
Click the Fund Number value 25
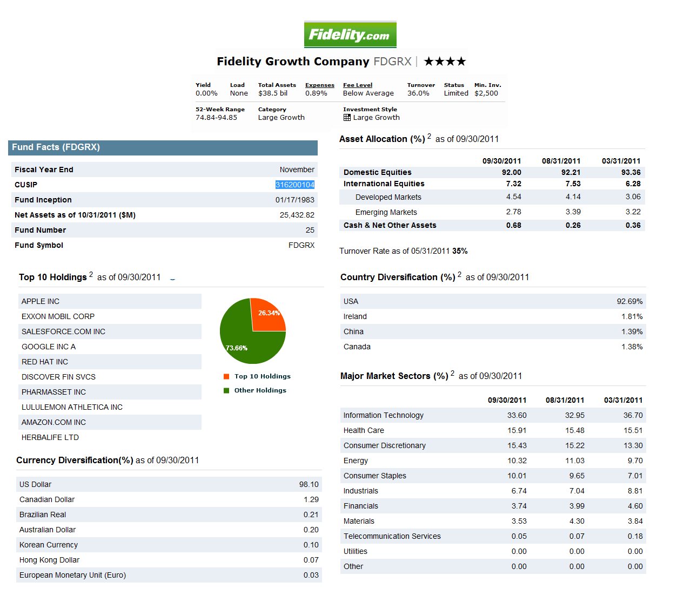click(310, 230)
